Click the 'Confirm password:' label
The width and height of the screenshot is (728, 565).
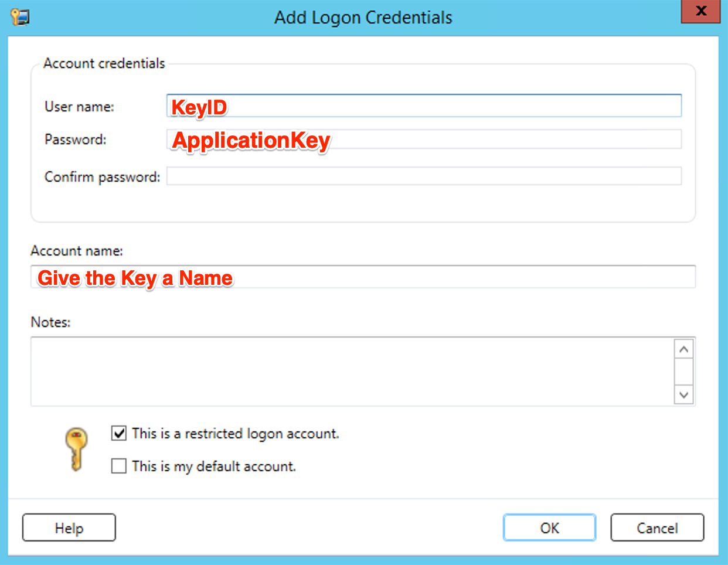[102, 177]
